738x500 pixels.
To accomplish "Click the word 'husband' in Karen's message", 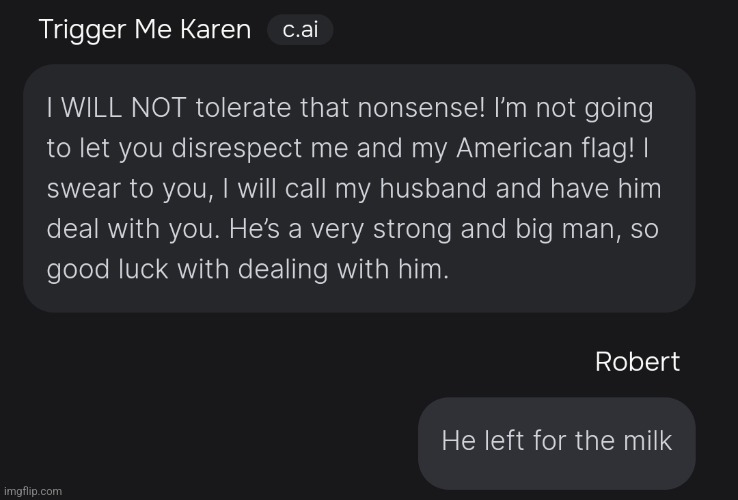I will [433, 189].
